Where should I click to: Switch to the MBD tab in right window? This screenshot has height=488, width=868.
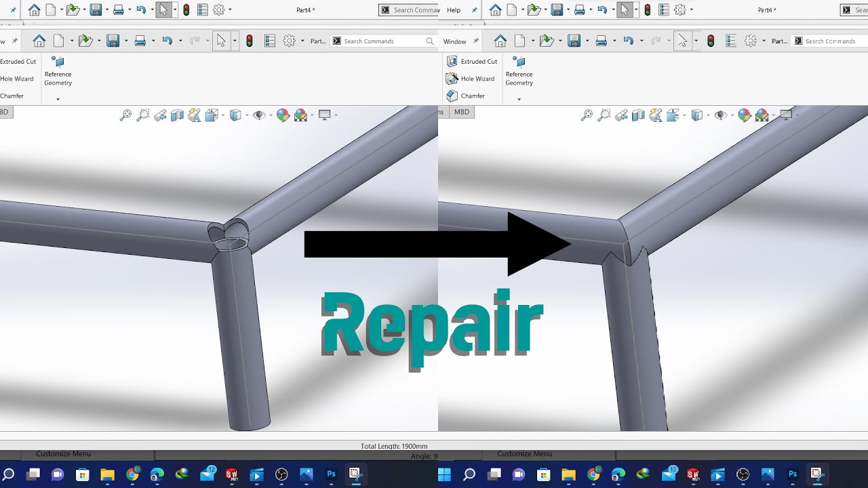(462, 112)
